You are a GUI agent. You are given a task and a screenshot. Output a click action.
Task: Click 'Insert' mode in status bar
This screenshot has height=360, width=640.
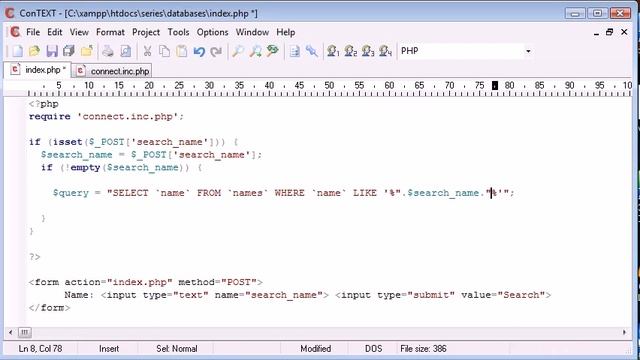pyautogui.click(x=109, y=349)
